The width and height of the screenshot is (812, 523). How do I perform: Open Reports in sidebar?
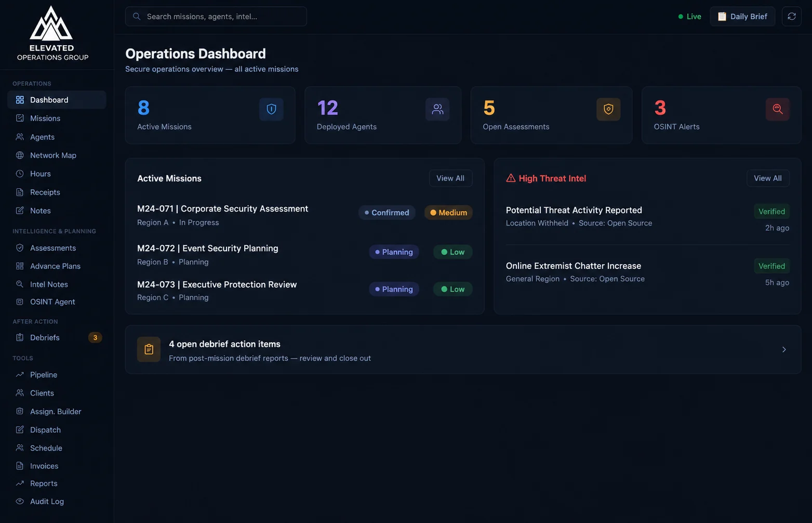pos(57,483)
